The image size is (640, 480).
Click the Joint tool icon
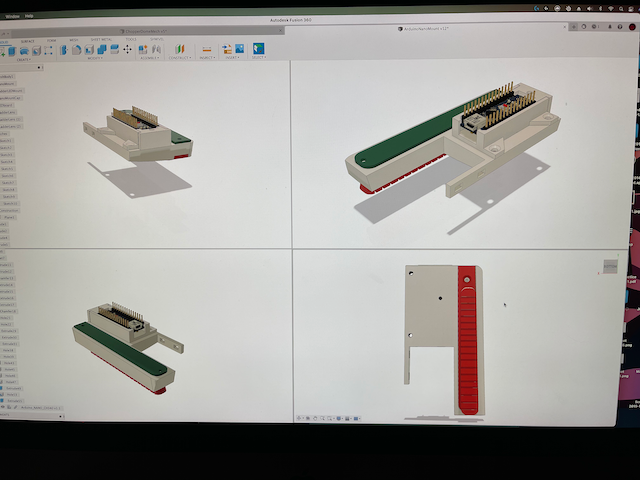(156, 49)
